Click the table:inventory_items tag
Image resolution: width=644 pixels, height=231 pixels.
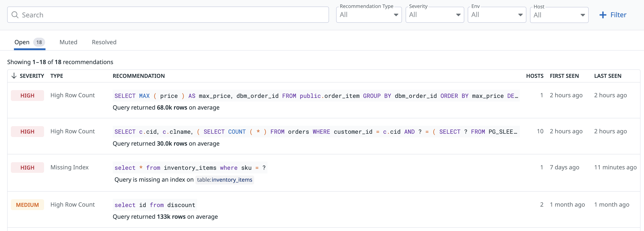(x=224, y=180)
